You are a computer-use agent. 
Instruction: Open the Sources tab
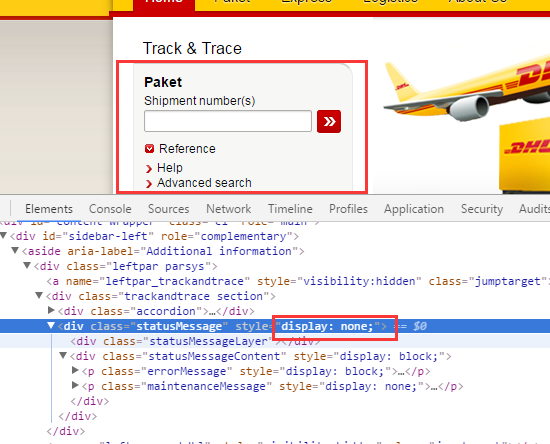tap(168, 209)
